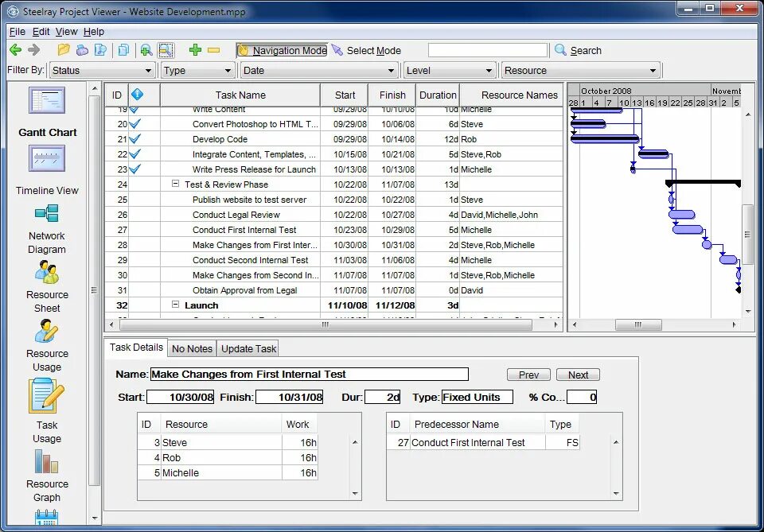
Task: Click the checkmark on task 20 row
Action: point(135,124)
